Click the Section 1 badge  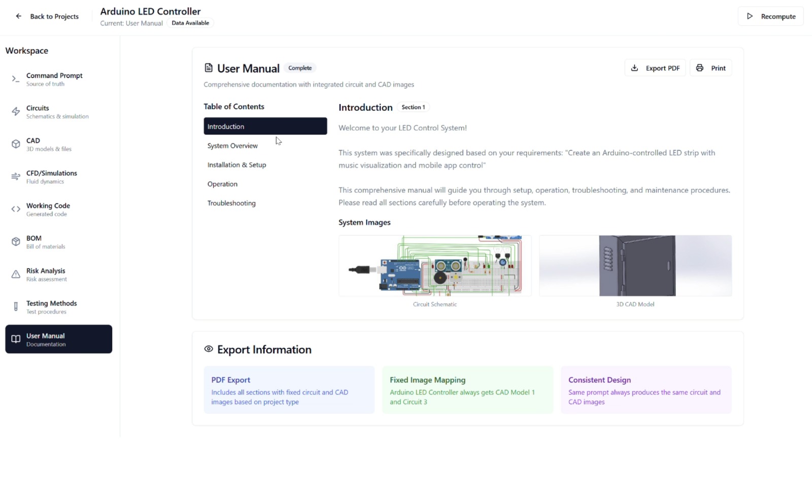[413, 107]
